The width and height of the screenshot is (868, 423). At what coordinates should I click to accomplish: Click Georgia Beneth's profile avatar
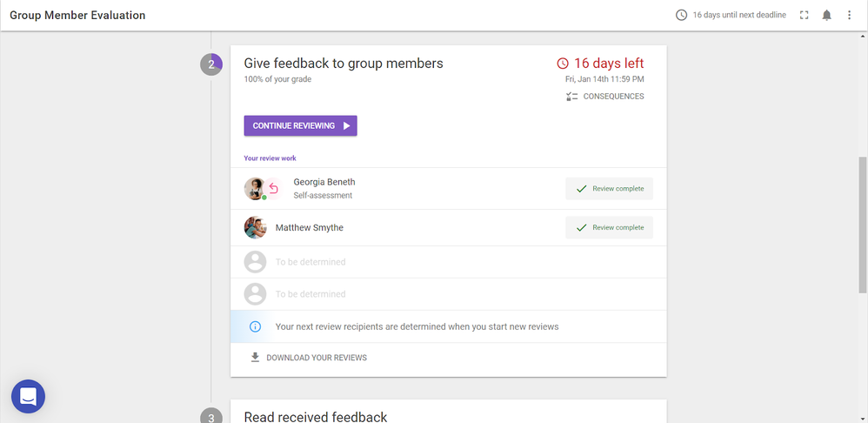point(254,188)
